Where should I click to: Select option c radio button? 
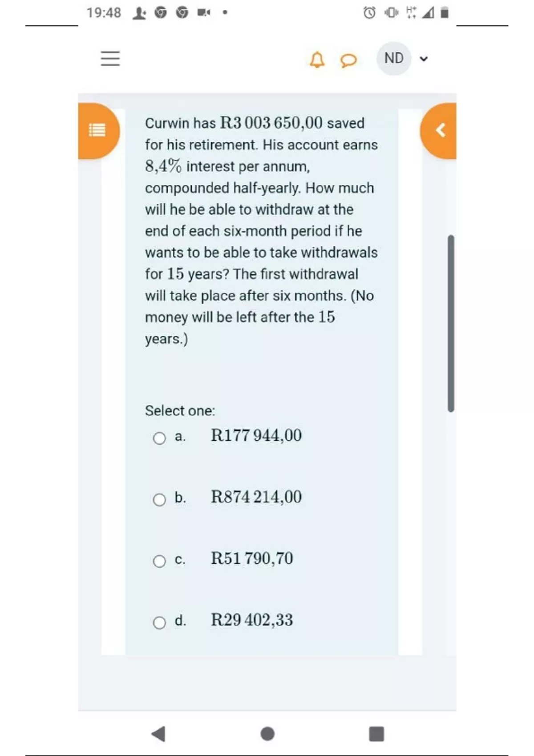159,561
